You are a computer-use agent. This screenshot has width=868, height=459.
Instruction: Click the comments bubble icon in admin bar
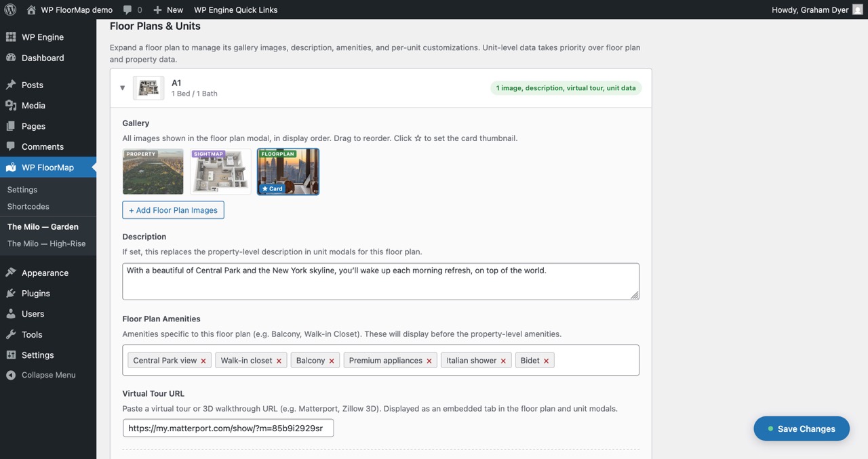point(129,9)
